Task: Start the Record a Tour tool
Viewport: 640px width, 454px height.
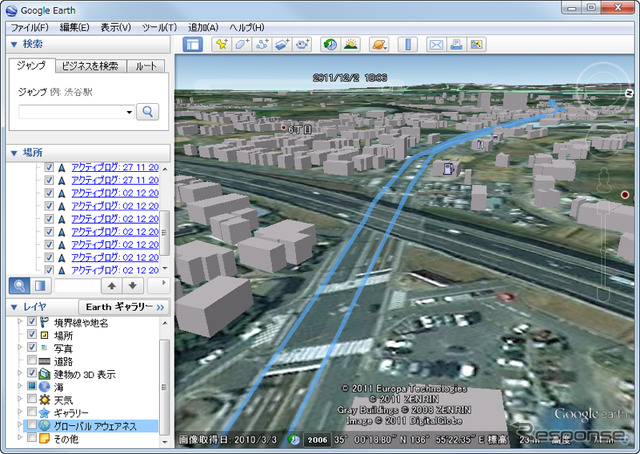Action: coord(302,44)
